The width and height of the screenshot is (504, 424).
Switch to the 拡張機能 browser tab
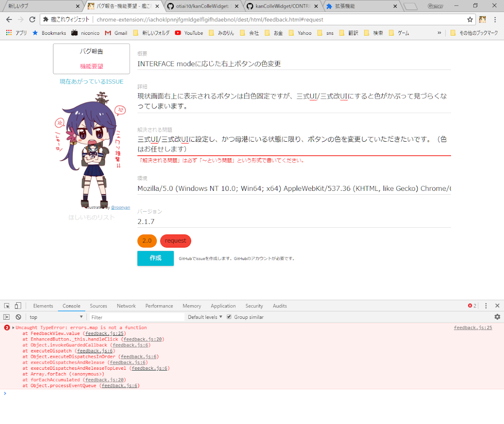(x=362, y=6)
